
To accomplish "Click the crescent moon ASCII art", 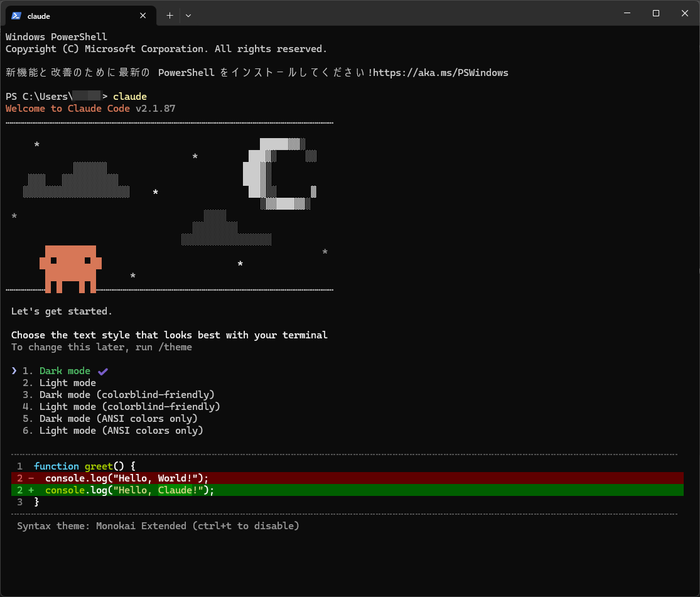I will tap(279, 174).
